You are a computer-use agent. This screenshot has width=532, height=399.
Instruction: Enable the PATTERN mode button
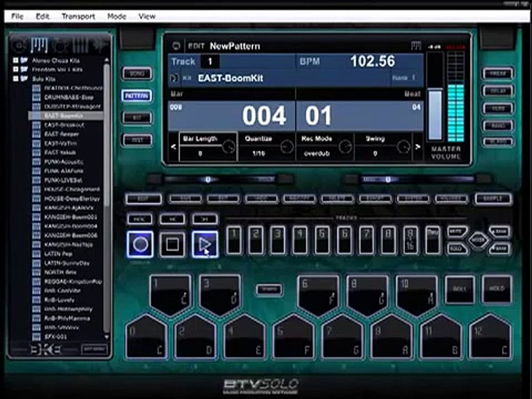coord(137,96)
